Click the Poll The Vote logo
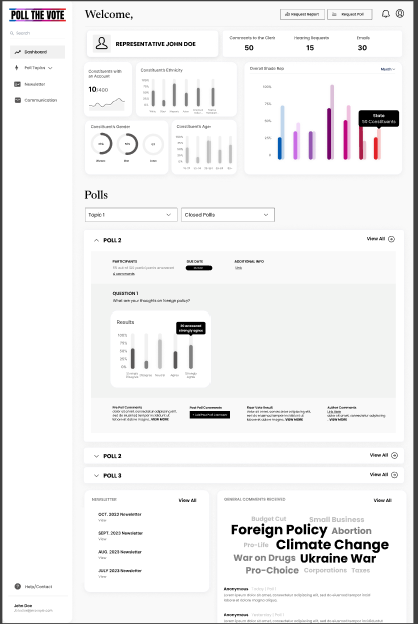The height and width of the screenshot is (624, 418). tap(37, 15)
